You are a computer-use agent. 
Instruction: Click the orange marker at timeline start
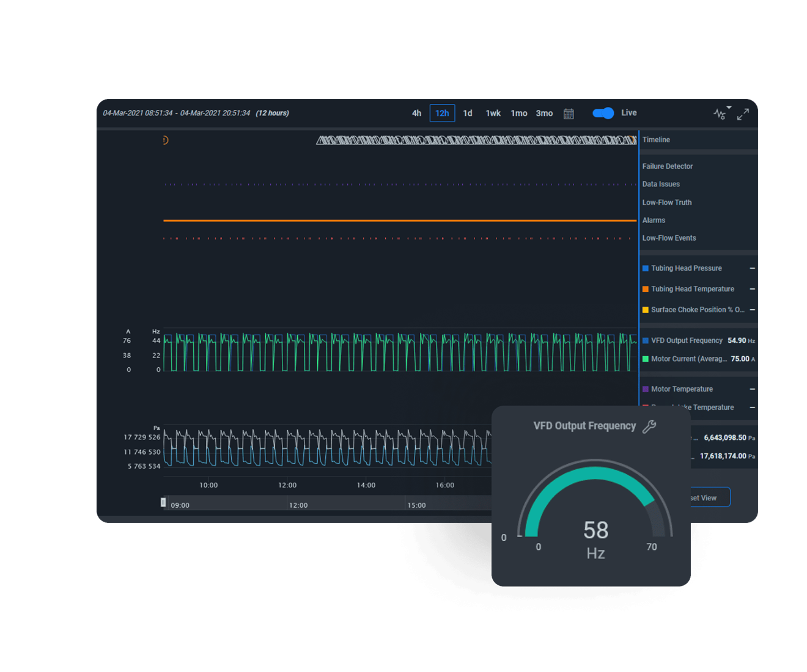point(165,140)
